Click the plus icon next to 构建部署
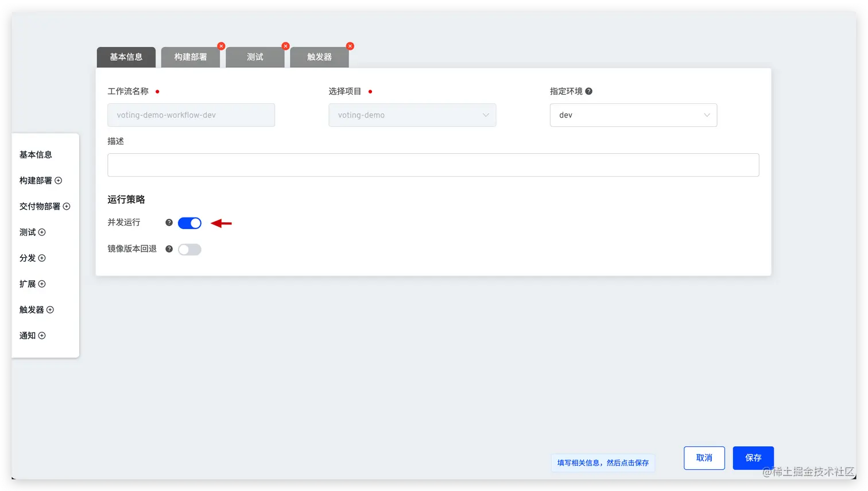Screen dimensions: 868x491 tap(58, 180)
